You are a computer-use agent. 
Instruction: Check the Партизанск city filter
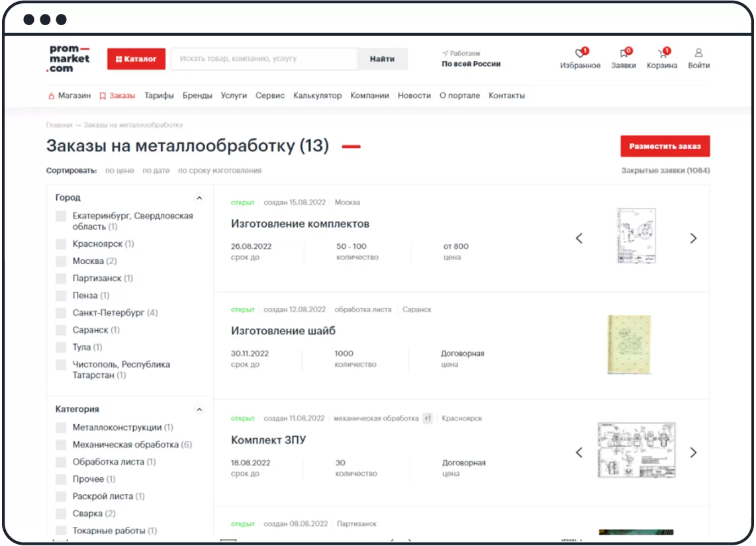(x=61, y=279)
